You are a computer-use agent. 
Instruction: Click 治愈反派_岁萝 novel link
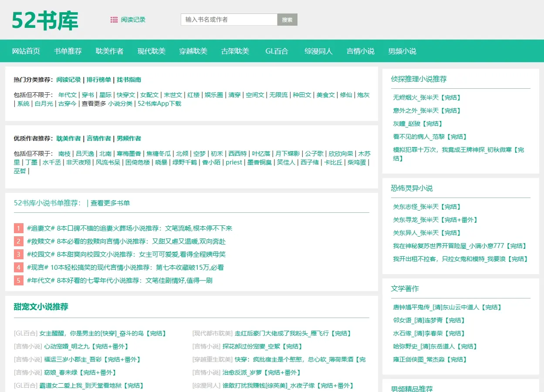[x=262, y=372]
